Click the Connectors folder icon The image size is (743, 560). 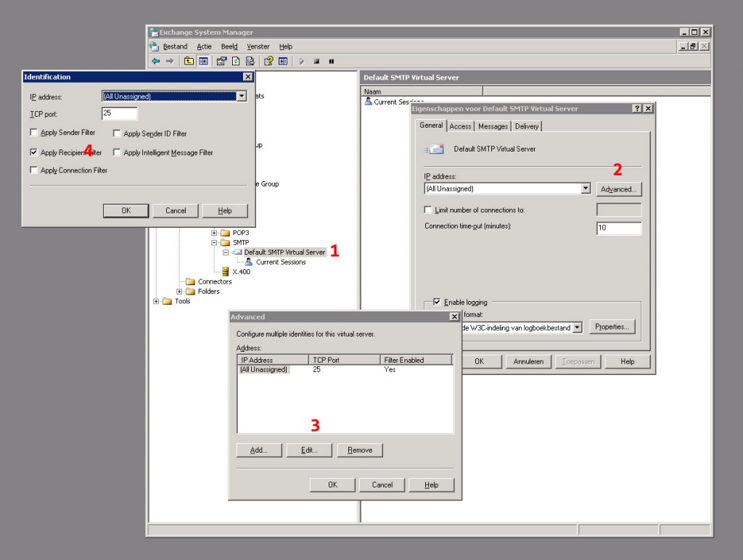191,281
